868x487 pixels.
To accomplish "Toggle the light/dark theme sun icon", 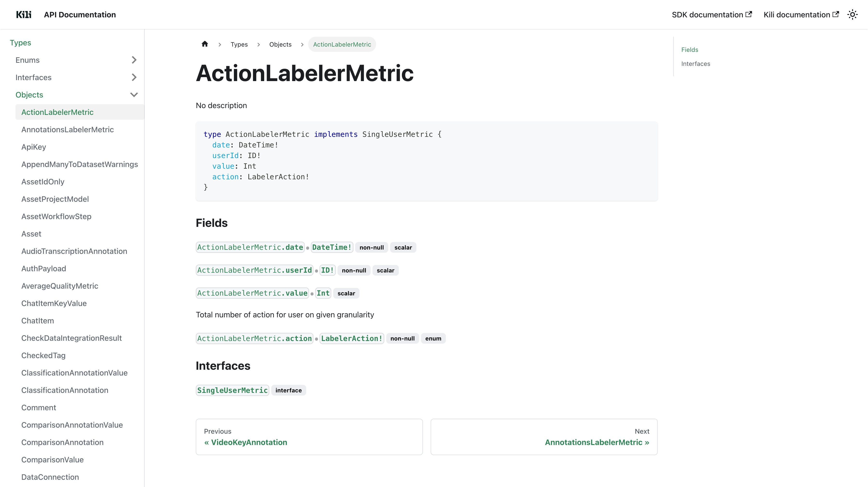I will click(852, 14).
